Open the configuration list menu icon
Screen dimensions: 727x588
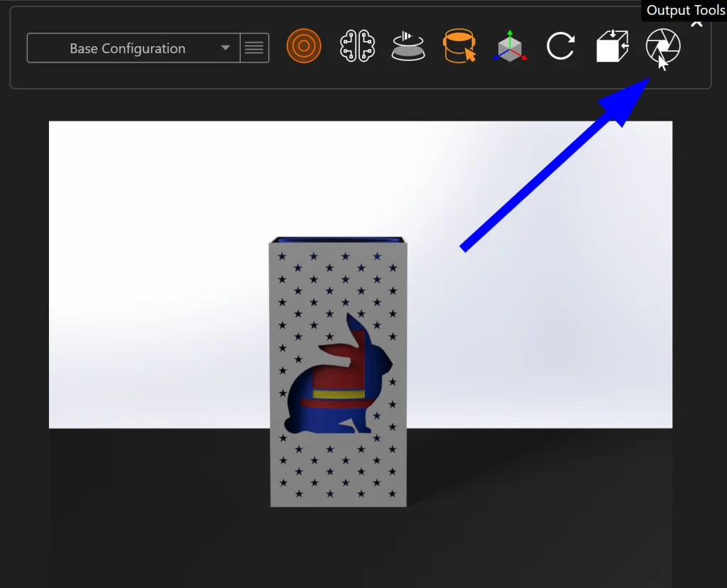[x=254, y=48]
